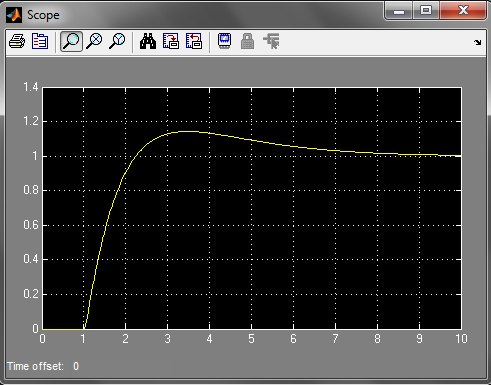This screenshot has height=385, width=491.
Task: Toggle the Zoom magnifier tool
Action: tap(71, 42)
